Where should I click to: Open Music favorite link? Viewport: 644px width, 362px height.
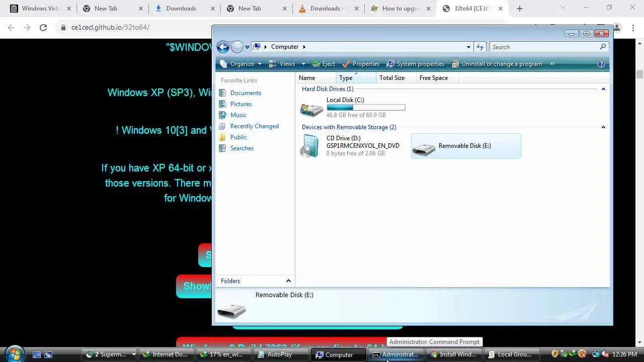238,115
